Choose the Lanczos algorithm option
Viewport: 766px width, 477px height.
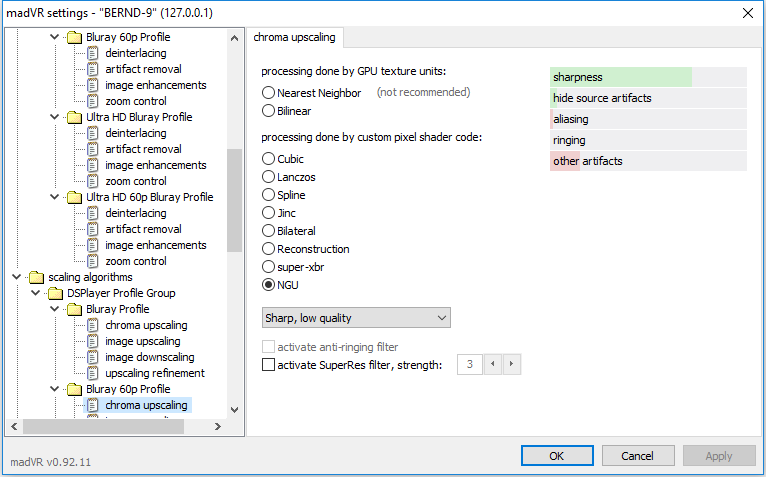[268, 176]
